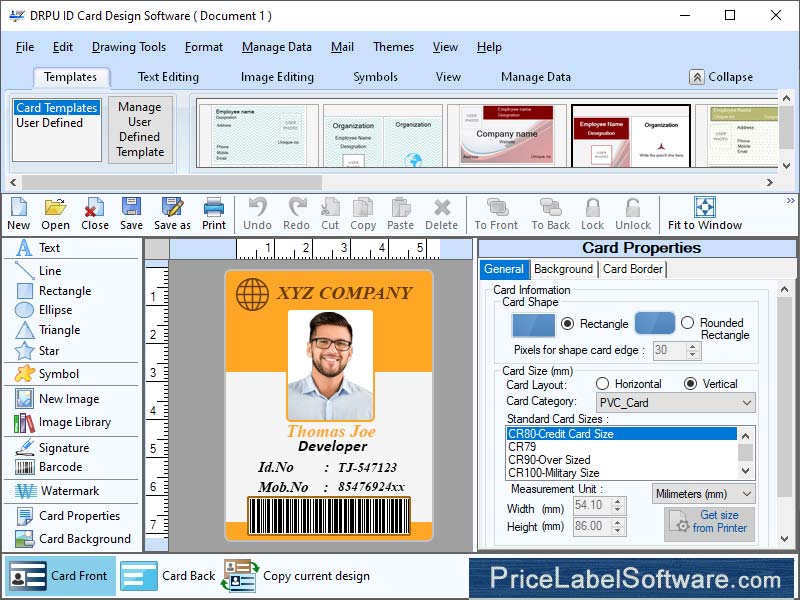Click the New document icon
Screen dimensions: 800x600
pyautogui.click(x=18, y=207)
